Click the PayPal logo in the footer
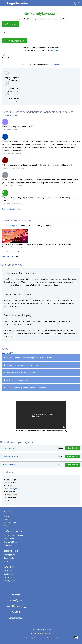 (x=16, y=612)
